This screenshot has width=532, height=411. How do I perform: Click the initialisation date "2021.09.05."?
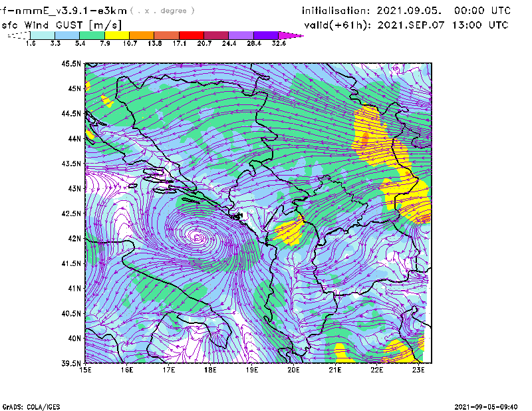pyautogui.click(x=409, y=11)
